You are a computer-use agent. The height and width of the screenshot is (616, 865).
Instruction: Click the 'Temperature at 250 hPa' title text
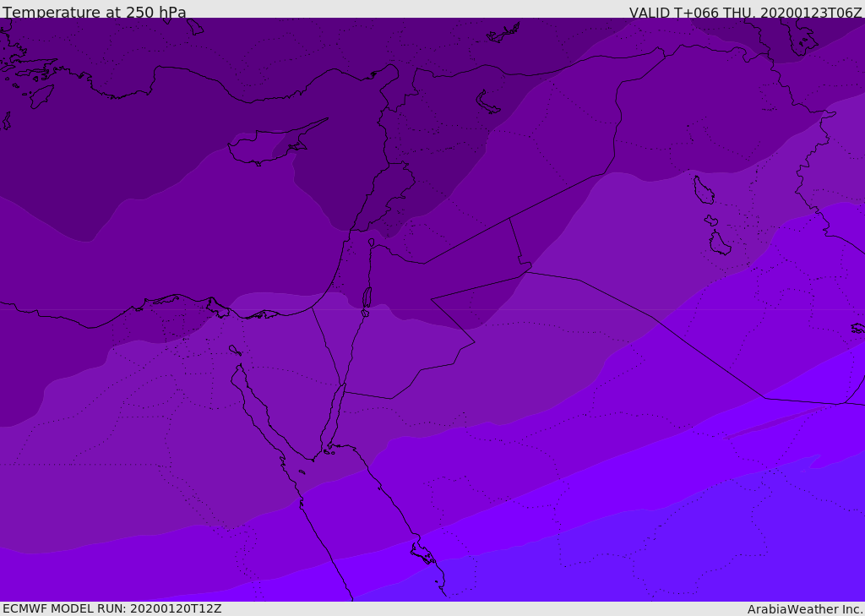click(x=95, y=12)
